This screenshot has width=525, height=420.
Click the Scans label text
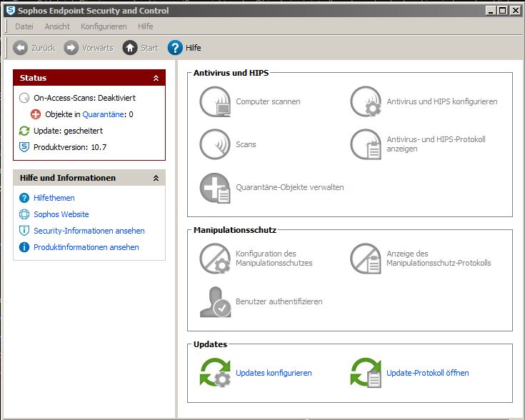coord(246,144)
